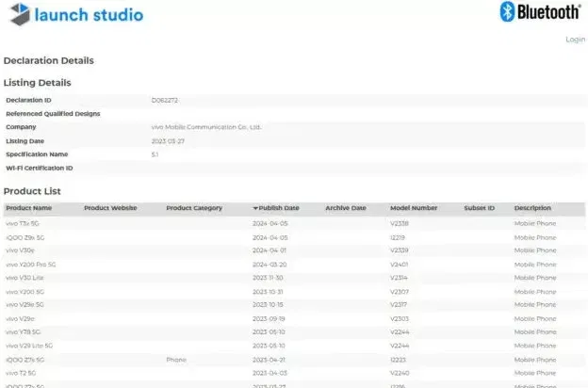Screen dimensions: 588x388
Task: Sort by Product Name column header
Action: [x=29, y=208]
